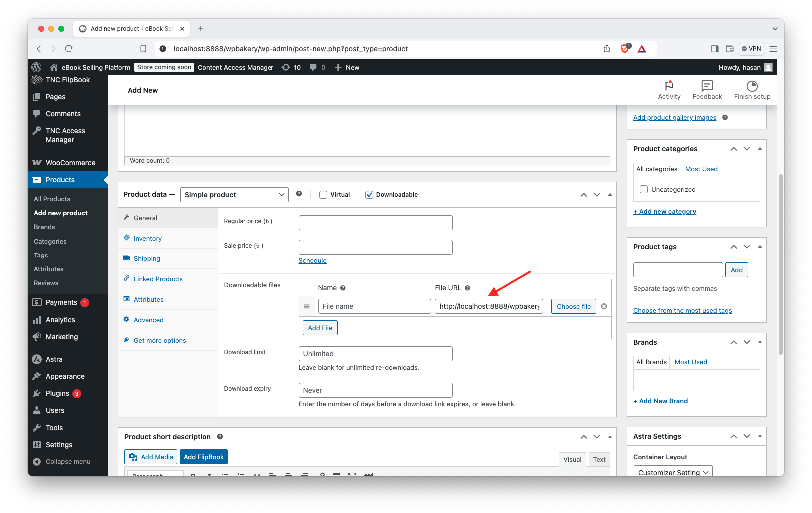The image size is (812, 513).
Task: Switch to the Inventory tab
Action: click(x=148, y=238)
